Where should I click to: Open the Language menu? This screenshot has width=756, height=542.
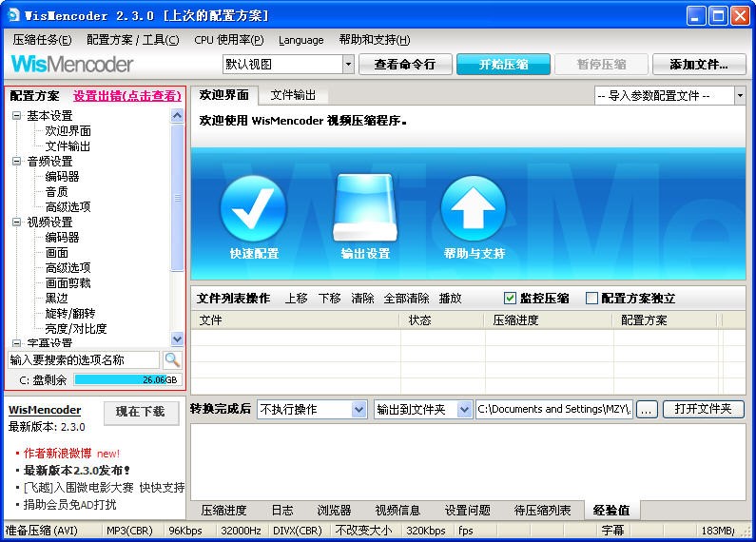(x=300, y=40)
